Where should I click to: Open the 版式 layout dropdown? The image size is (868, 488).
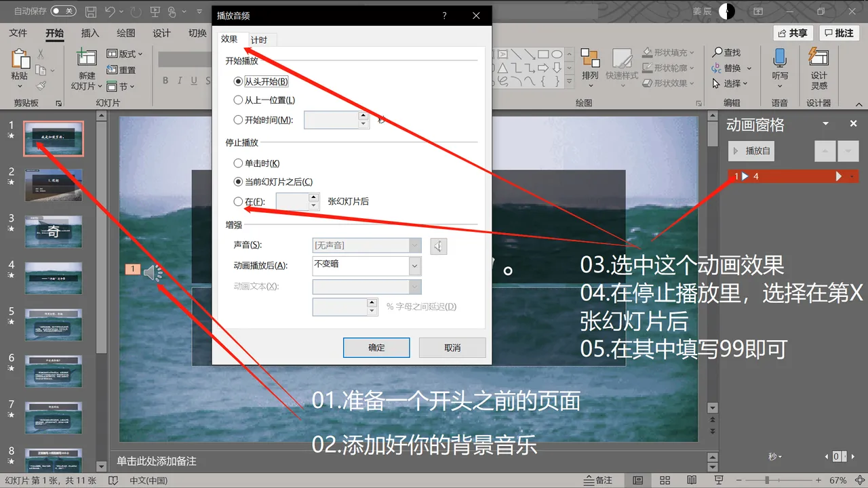[x=125, y=54]
